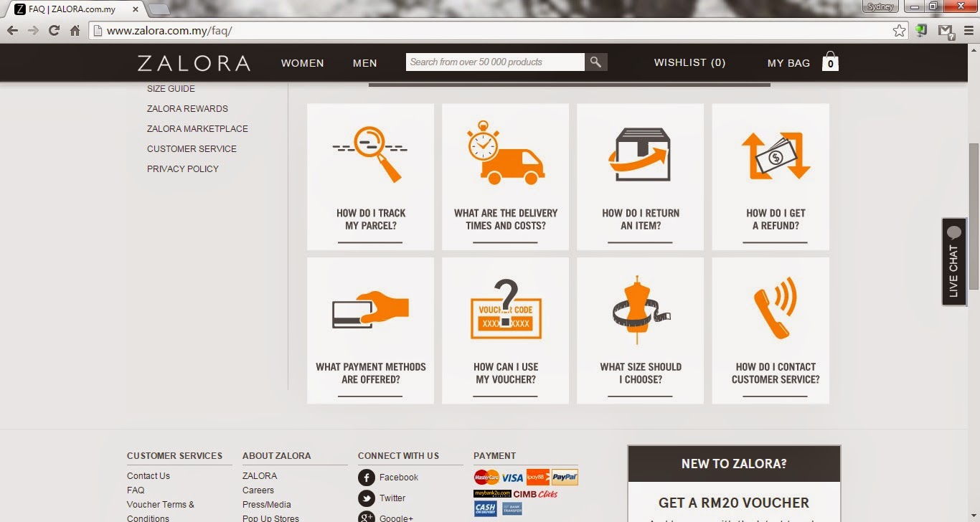Click the browser home icon
This screenshot has height=522, width=980.
75,31
